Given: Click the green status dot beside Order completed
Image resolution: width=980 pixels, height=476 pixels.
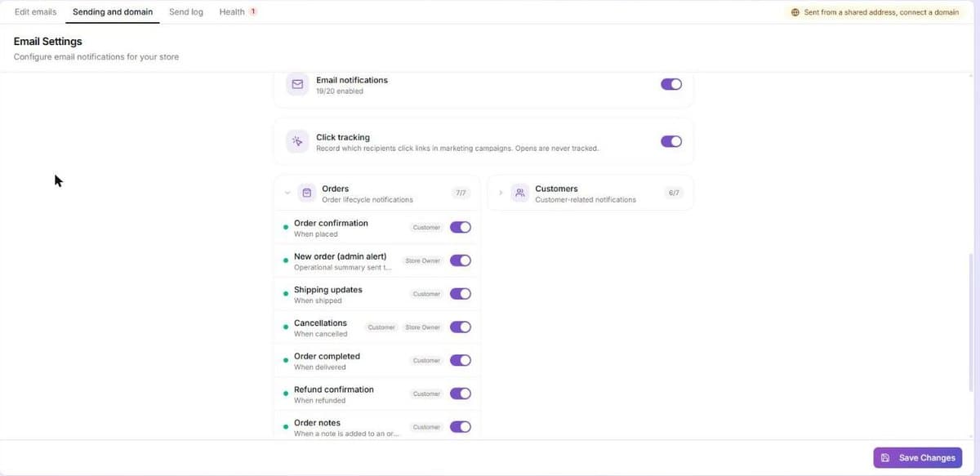Looking at the screenshot, I should pos(285,360).
